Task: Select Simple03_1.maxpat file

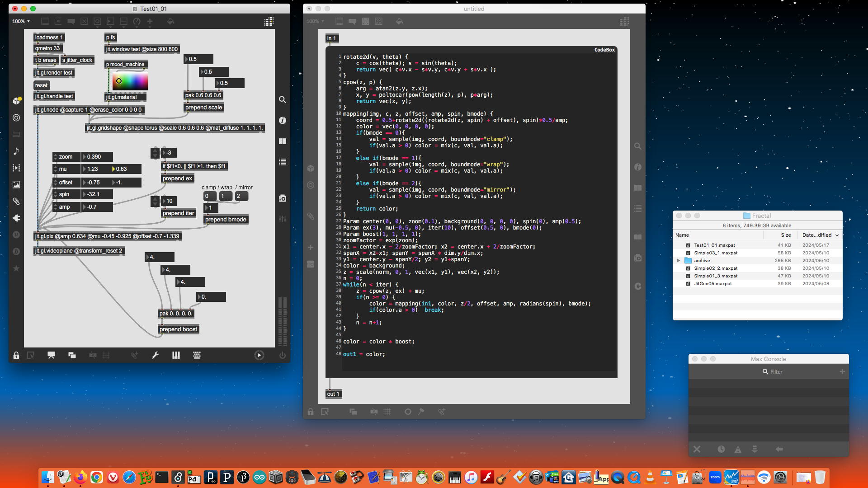Action: [x=715, y=253]
